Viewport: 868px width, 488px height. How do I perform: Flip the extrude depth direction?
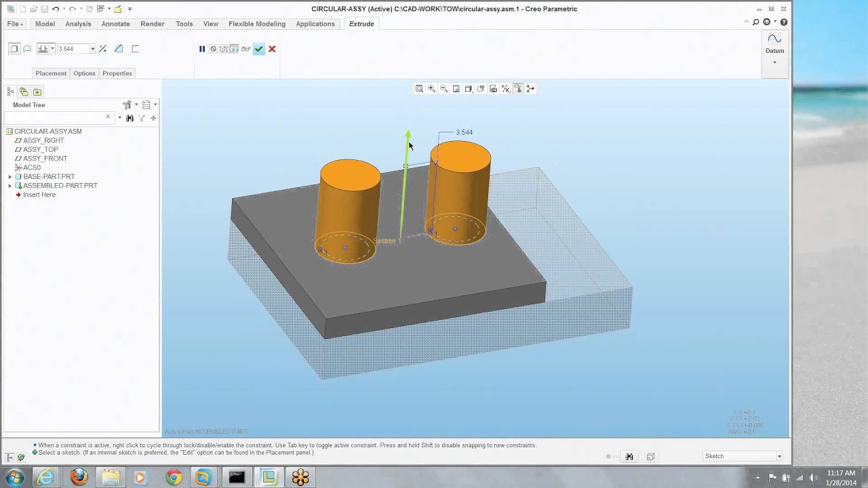pyautogui.click(x=103, y=49)
